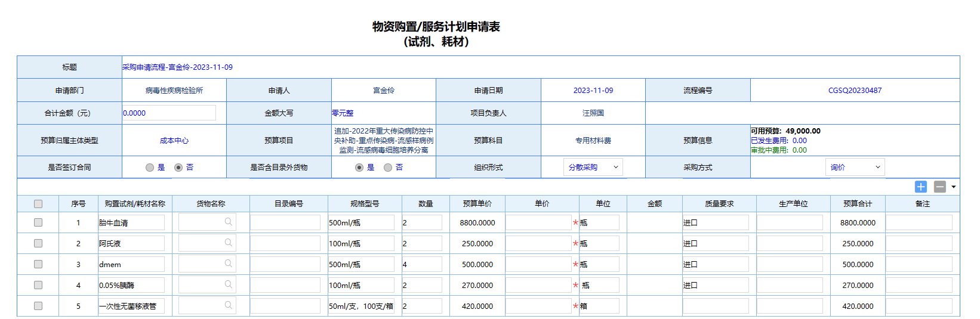
Task: Click the 审批中费用: 0.00 text
Action: click(779, 150)
